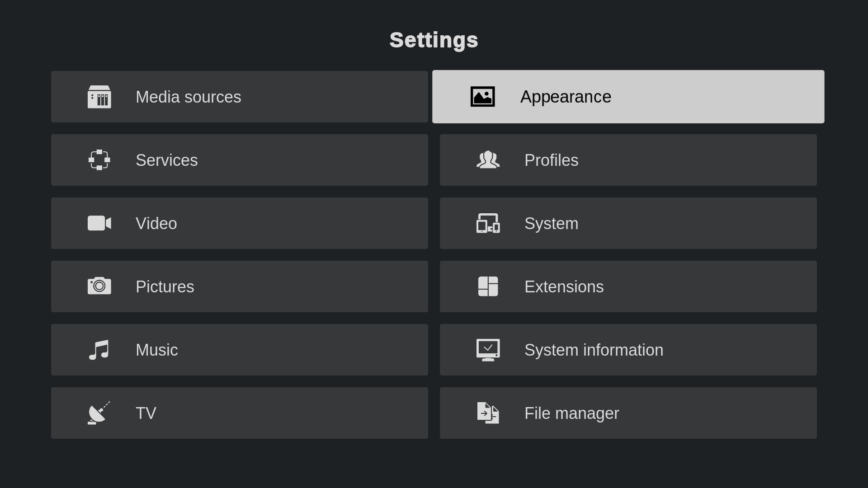Click the Settings page title
Screen dimensions: 868x488
434,40
